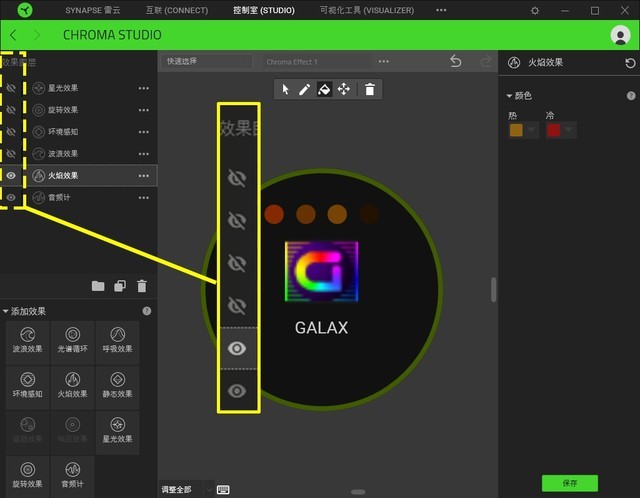The image size is (640, 498).
Task: Add the 静态效果 effect
Action: [118, 387]
